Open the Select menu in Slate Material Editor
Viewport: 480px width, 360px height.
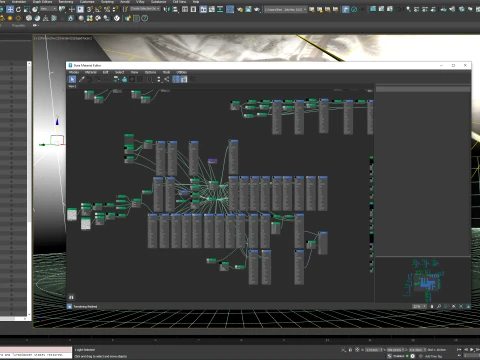click(x=119, y=72)
